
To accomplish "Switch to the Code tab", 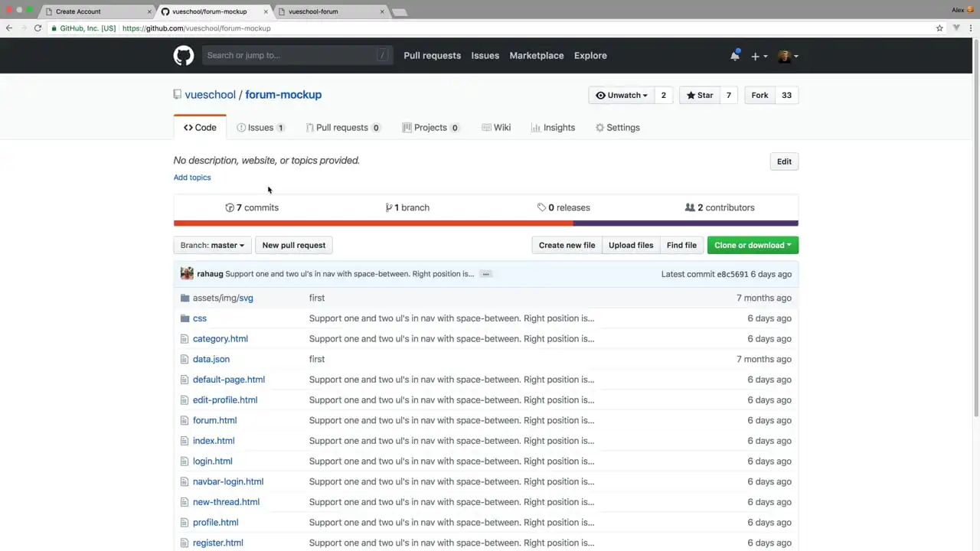I will pos(200,128).
